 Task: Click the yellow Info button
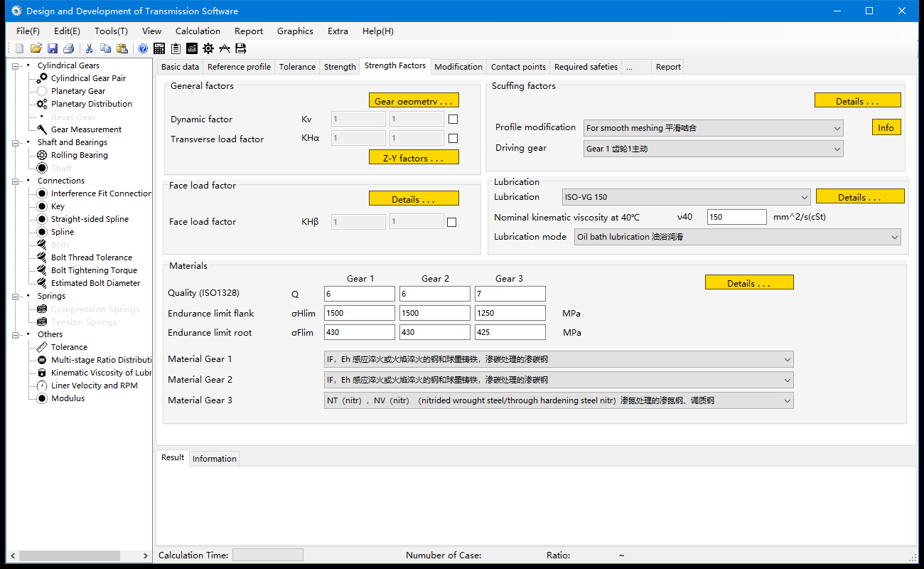886,127
